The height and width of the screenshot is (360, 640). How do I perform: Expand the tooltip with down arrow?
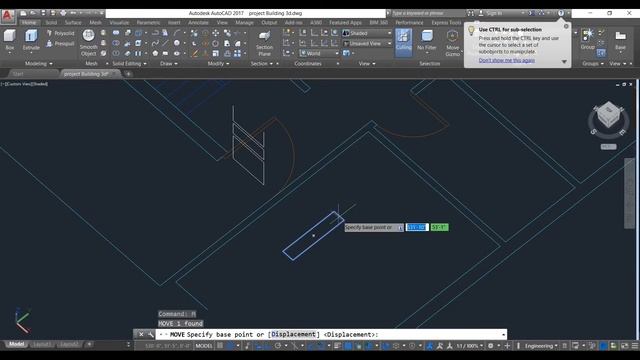(564, 62)
